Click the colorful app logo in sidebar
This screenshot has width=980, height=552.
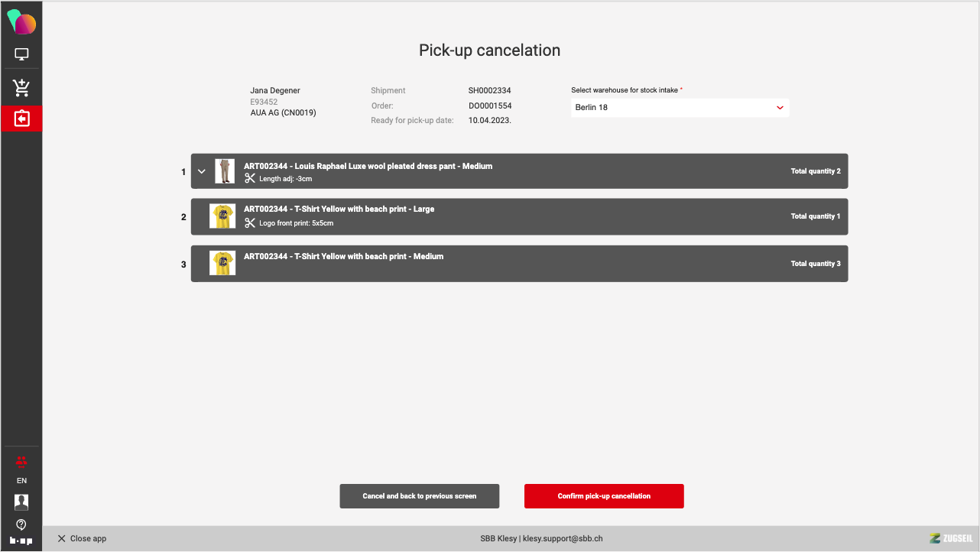21,22
